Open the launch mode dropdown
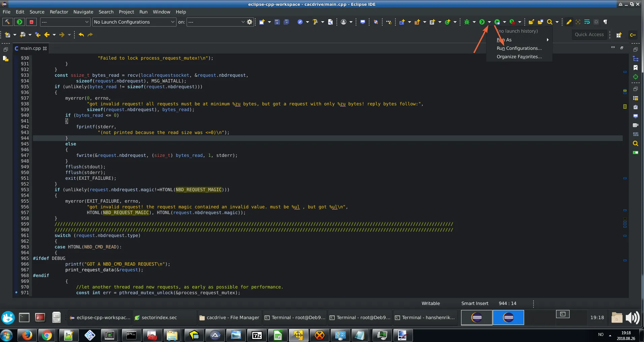Screen dimensions: 644x342 (x=65, y=22)
